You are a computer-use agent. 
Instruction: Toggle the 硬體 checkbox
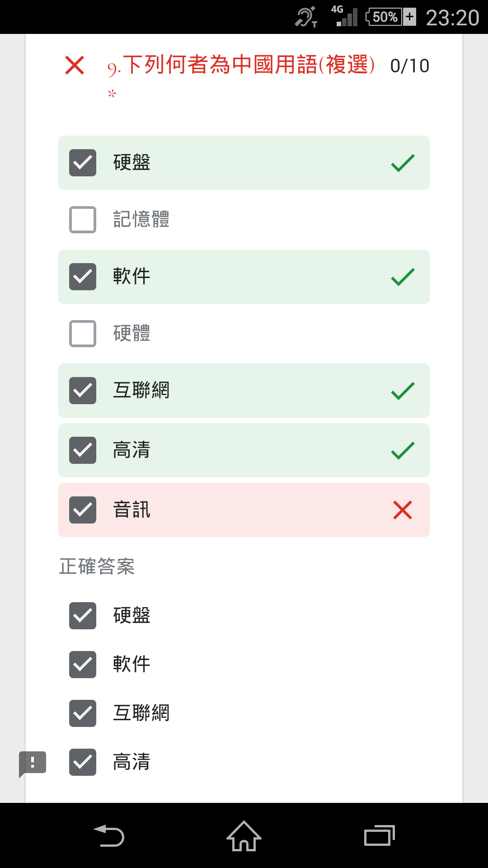[83, 334]
